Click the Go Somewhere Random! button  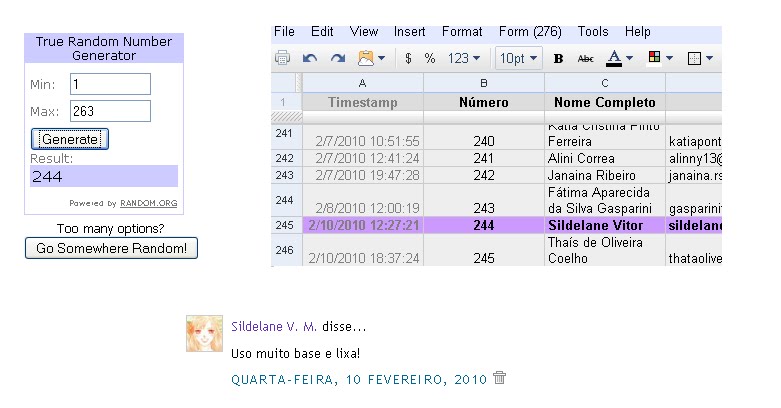click(x=111, y=248)
